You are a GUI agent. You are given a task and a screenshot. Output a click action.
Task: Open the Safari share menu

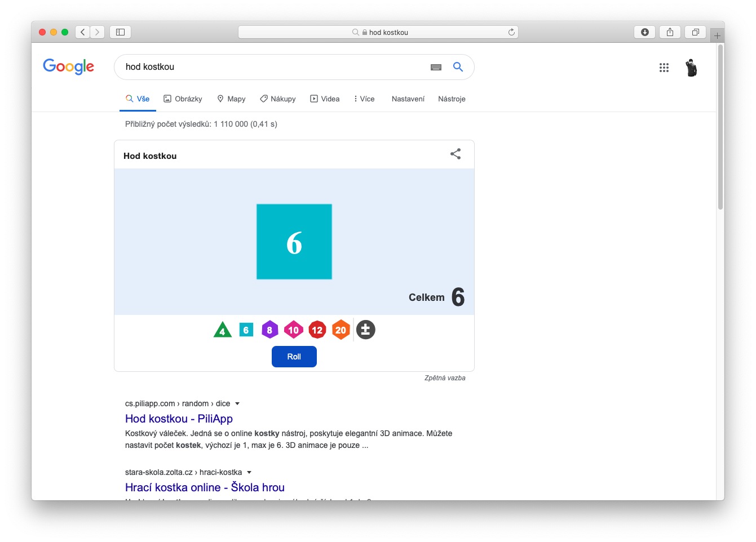(670, 32)
